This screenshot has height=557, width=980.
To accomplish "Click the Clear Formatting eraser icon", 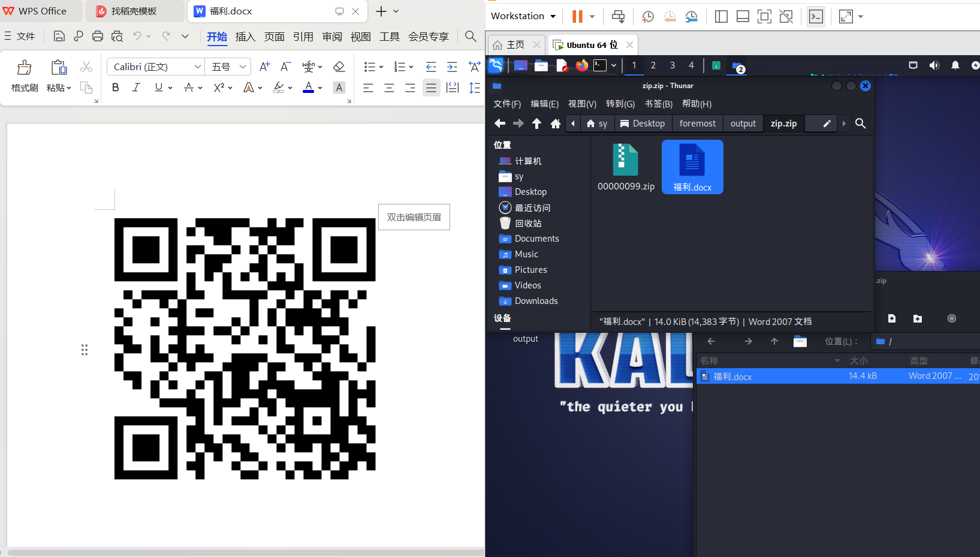I will (339, 67).
